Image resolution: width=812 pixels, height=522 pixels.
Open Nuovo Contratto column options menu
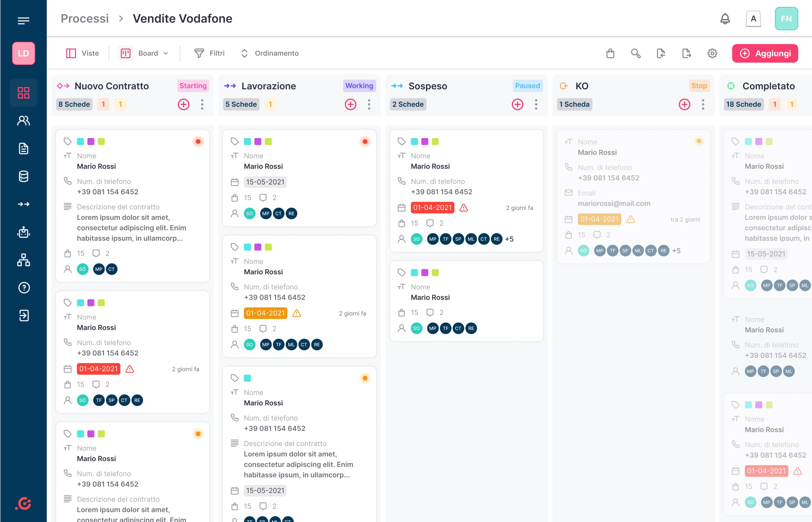click(x=202, y=104)
